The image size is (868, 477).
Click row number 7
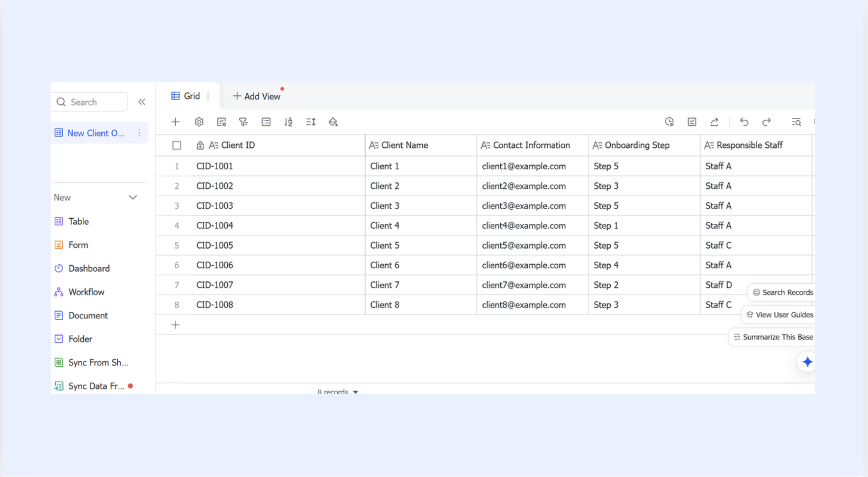click(x=177, y=285)
